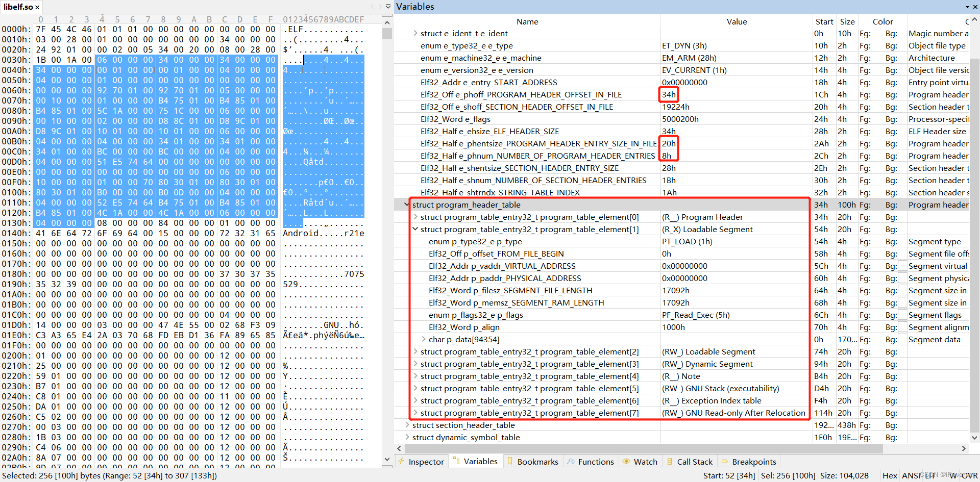The height and width of the screenshot is (482, 980).
Task: Expand program_table_element[5] GNU Stack entry
Action: click(x=415, y=388)
